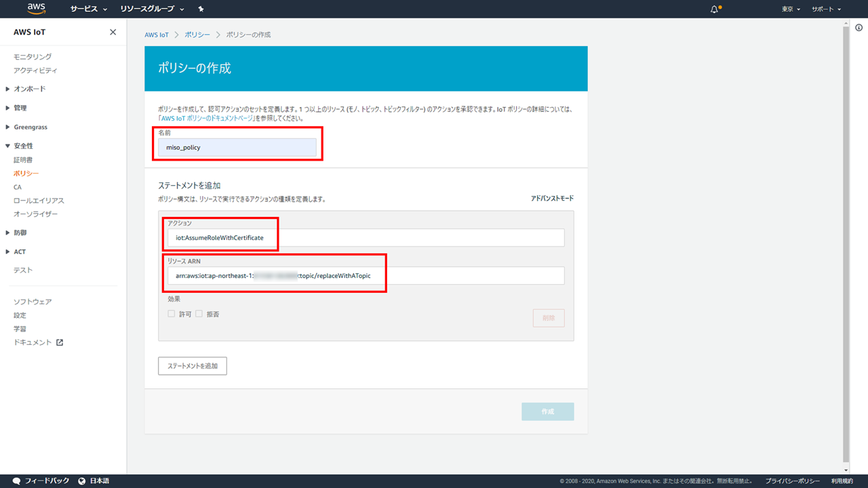Click the AWS logo home icon
Viewport: 868px width, 488px height.
point(37,9)
